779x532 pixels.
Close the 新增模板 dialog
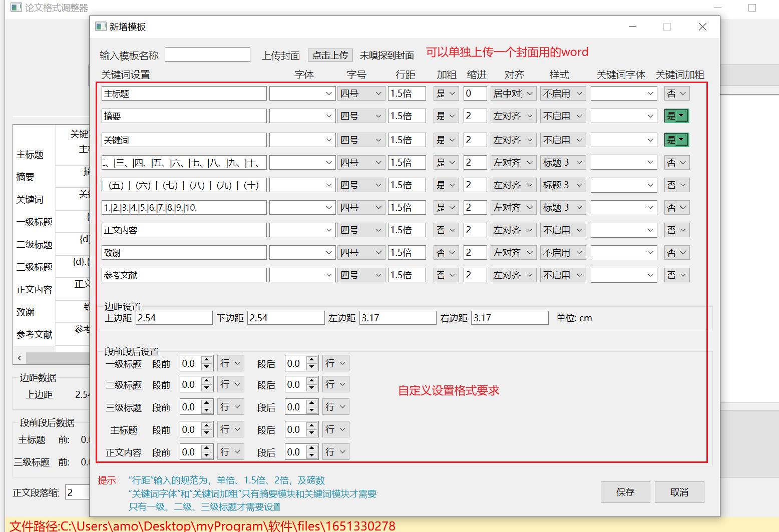[702, 27]
